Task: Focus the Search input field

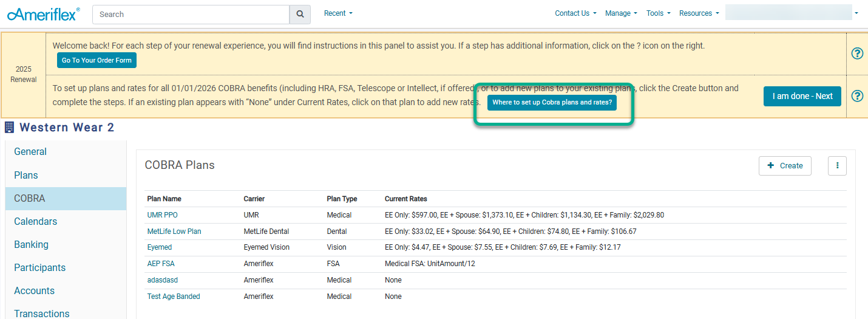Action: coord(191,14)
